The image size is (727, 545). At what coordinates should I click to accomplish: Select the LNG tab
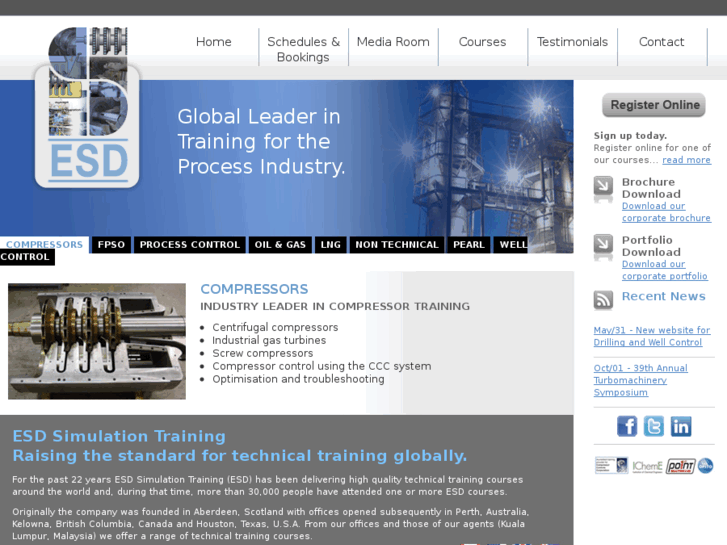[x=331, y=244]
